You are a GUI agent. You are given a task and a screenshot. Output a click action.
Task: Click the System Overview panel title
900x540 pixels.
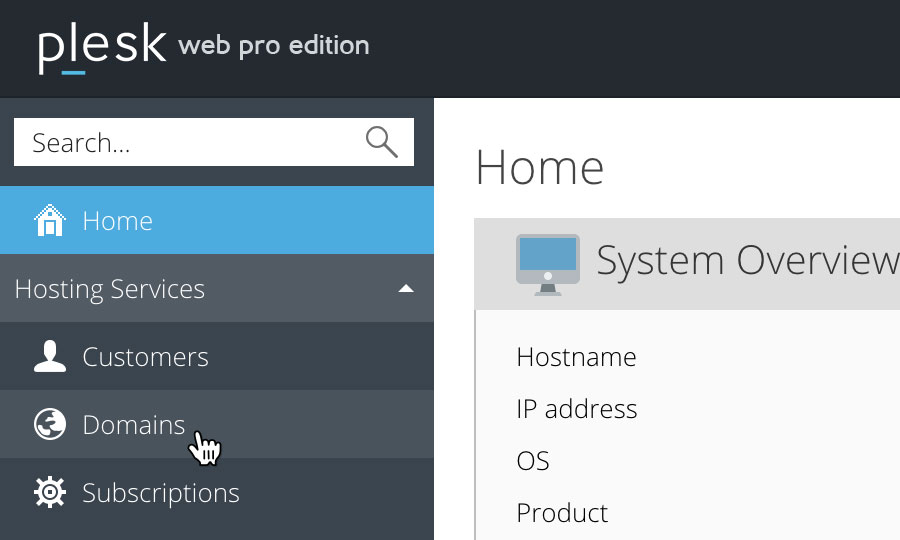click(x=748, y=261)
